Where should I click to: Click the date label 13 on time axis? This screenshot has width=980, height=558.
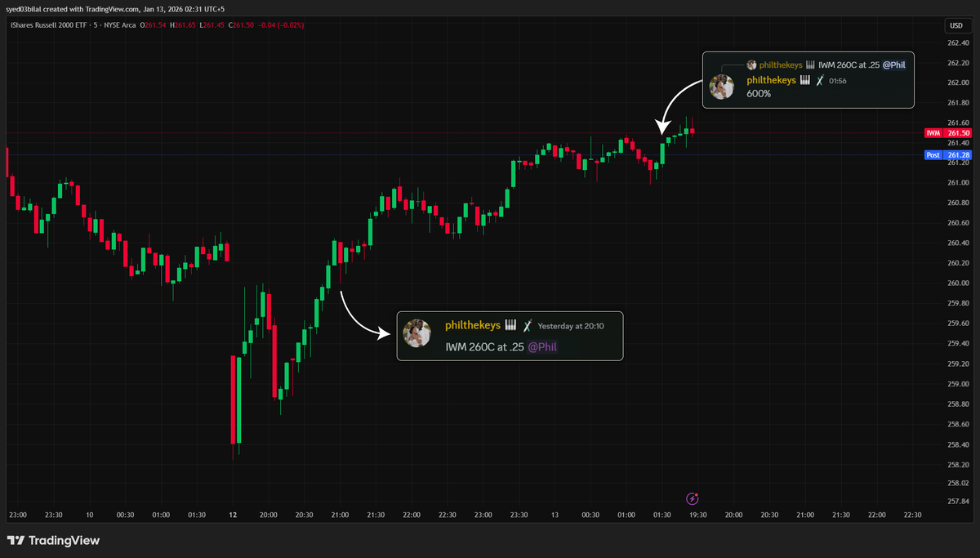point(555,515)
